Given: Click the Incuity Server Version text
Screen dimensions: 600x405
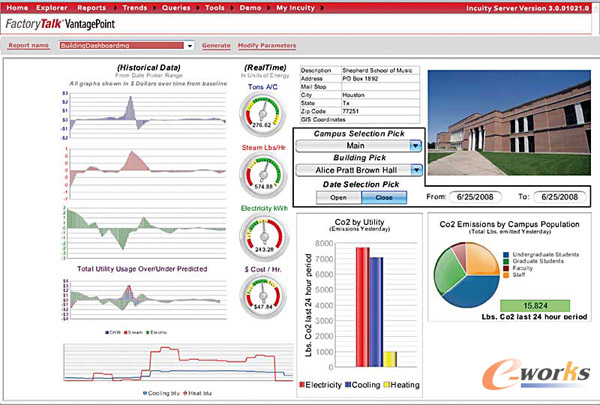Looking at the screenshot, I should coord(528,8).
